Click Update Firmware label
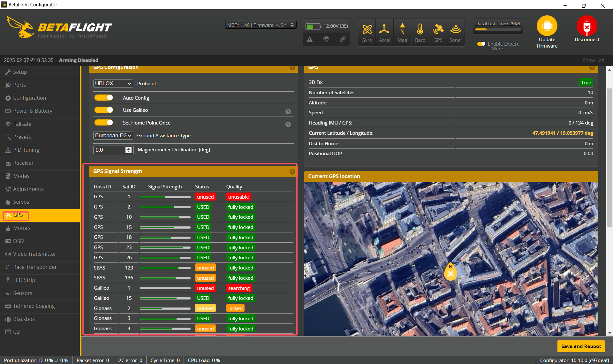Screen dimensions: 613x364 [547, 43]
